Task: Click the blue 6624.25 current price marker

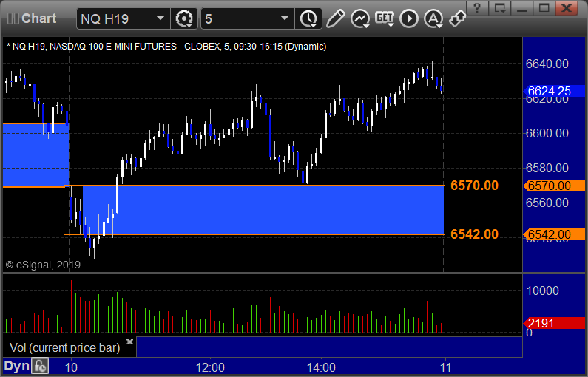Action: pyautogui.click(x=554, y=91)
